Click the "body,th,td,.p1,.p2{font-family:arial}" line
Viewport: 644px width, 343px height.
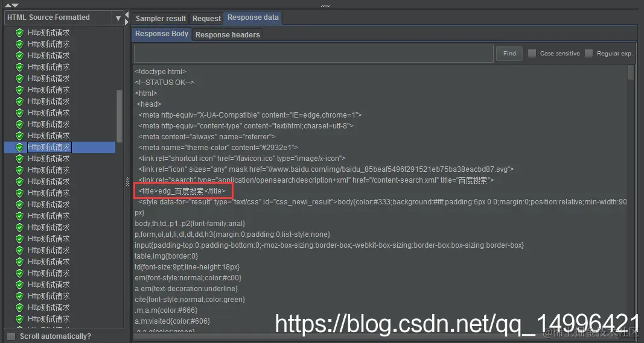pos(190,224)
